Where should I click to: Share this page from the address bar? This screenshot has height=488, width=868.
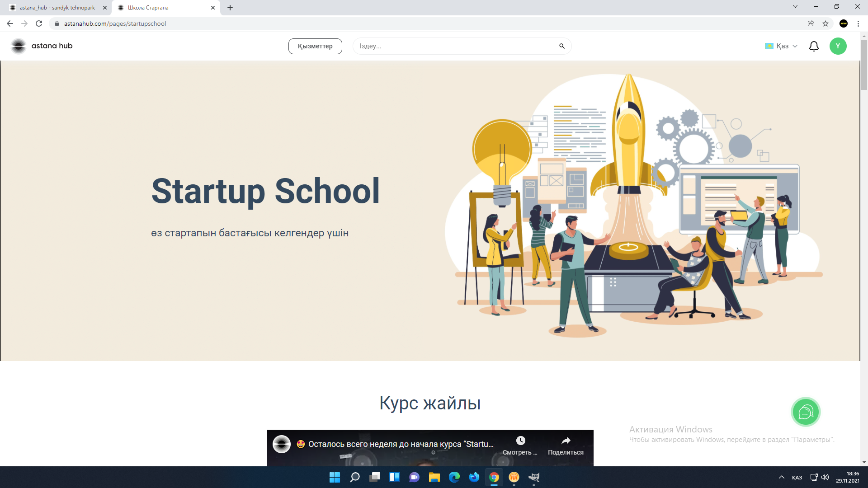[x=811, y=23]
